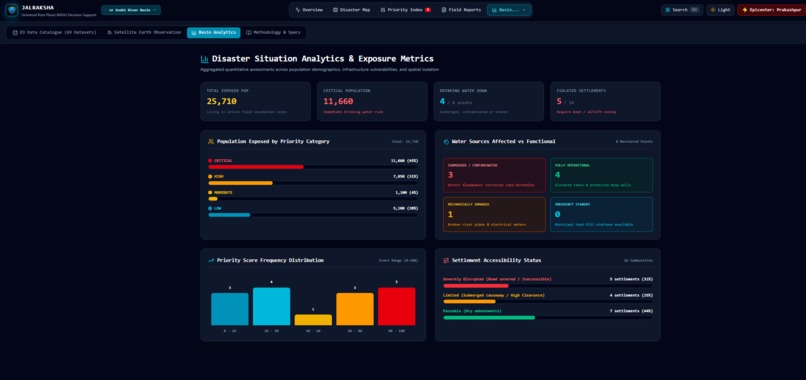The width and height of the screenshot is (806, 380).
Task: Click the blue LOW legend dot
Action: [x=210, y=208]
